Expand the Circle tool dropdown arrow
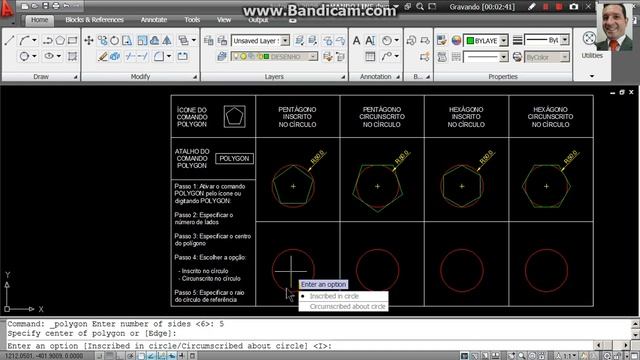 point(34,56)
